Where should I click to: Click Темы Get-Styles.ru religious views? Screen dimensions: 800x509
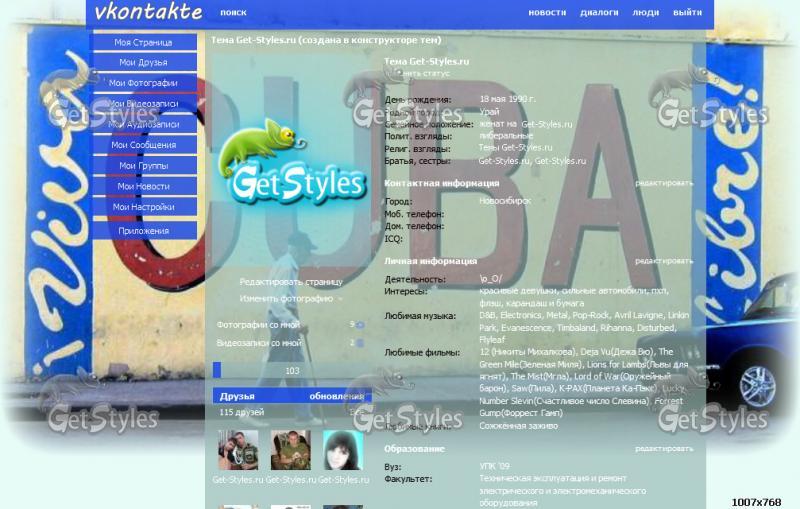tap(515, 147)
